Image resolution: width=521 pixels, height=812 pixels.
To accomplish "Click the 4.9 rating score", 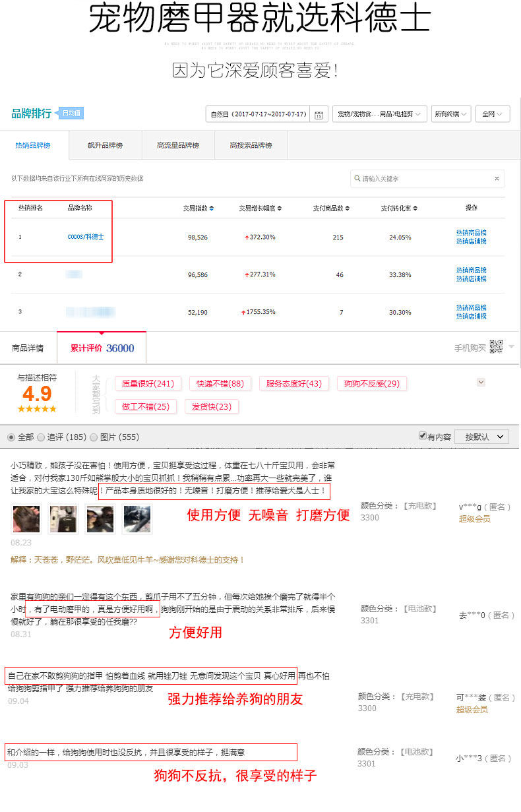I will click(x=37, y=394).
